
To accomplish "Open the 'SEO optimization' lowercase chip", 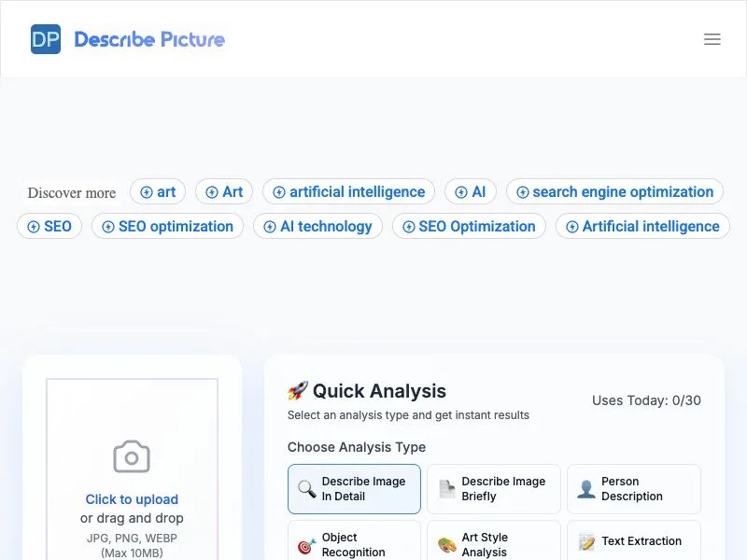I will tap(168, 226).
